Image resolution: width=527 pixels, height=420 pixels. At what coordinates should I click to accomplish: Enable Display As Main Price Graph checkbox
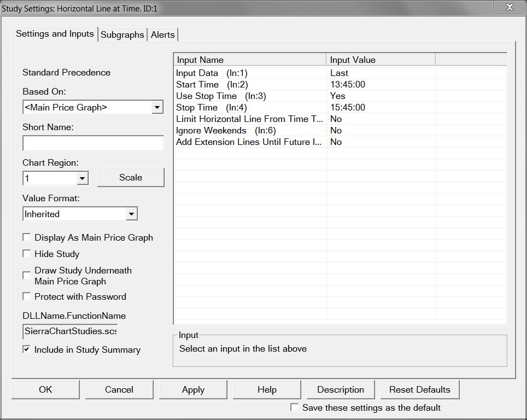[x=27, y=237]
